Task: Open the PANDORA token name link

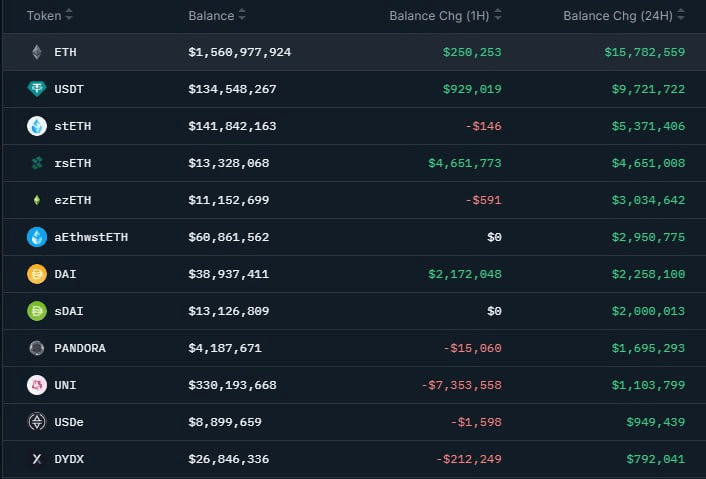Action: [x=80, y=348]
